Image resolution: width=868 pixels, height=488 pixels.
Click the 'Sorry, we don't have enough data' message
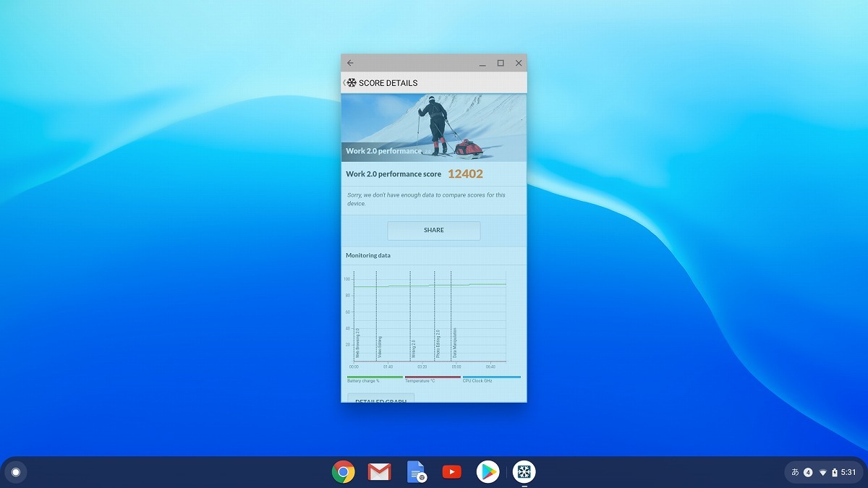425,199
